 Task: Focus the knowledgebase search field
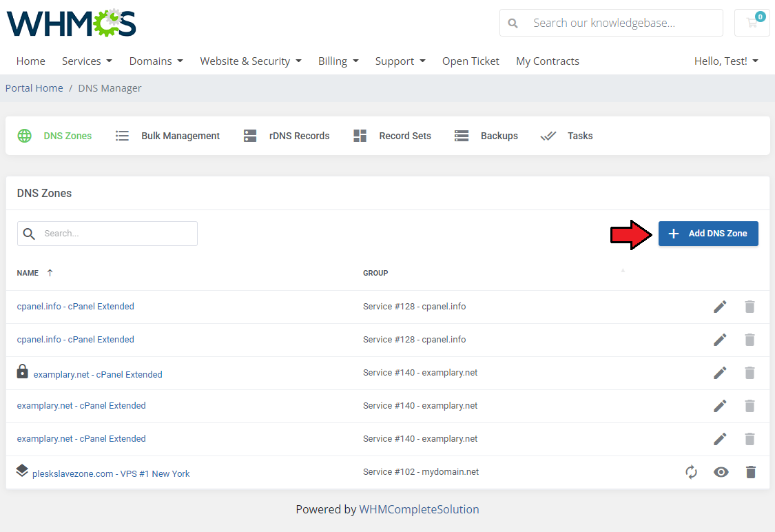612,23
